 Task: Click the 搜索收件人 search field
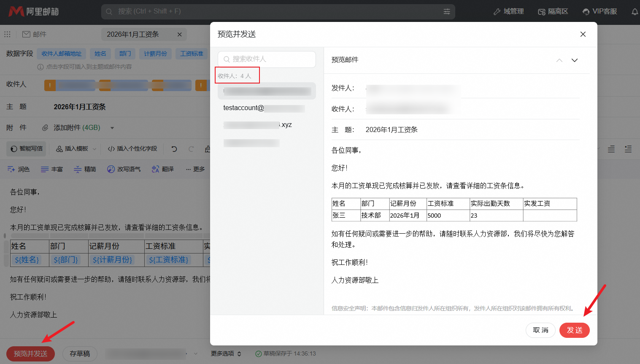[267, 59]
